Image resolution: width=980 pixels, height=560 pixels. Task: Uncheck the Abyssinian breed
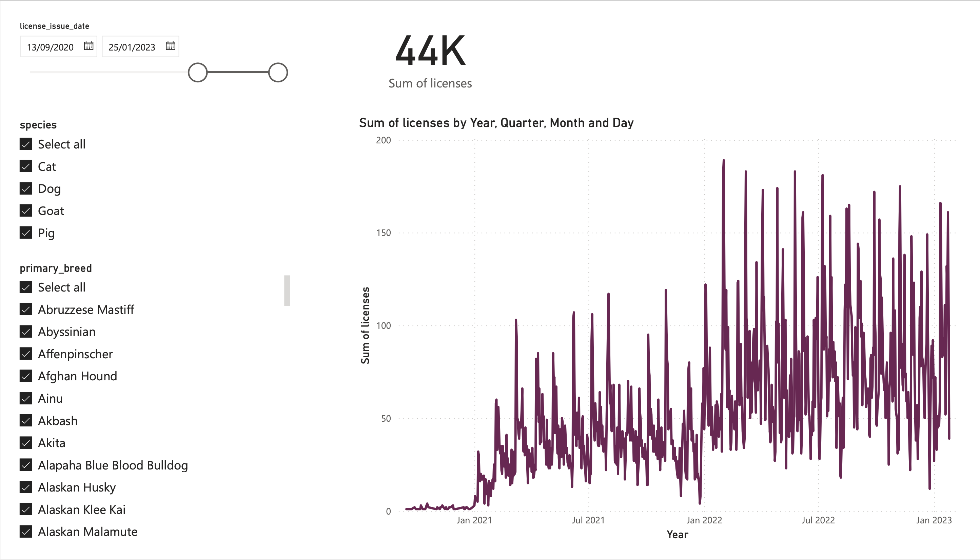[25, 332]
